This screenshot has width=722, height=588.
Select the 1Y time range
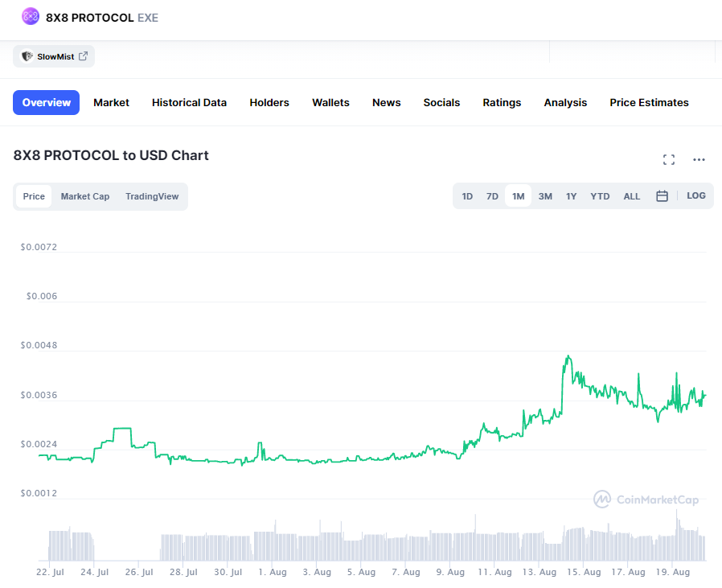click(x=571, y=196)
